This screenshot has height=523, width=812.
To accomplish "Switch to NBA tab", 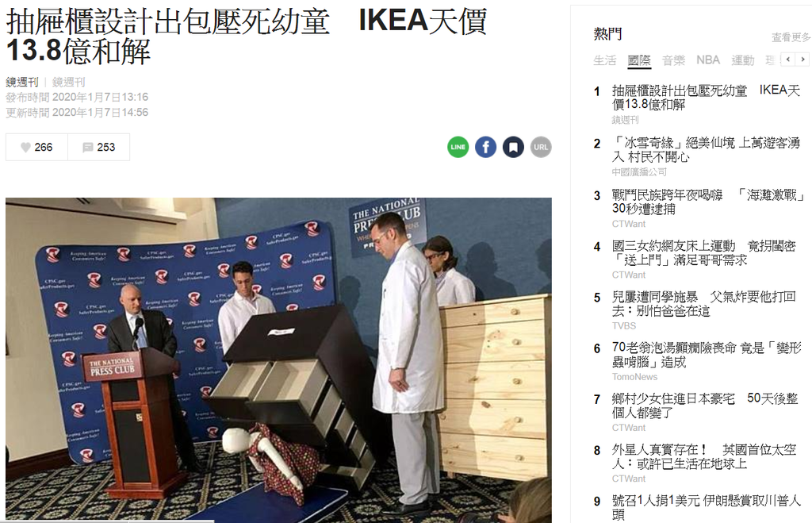I will [x=708, y=60].
